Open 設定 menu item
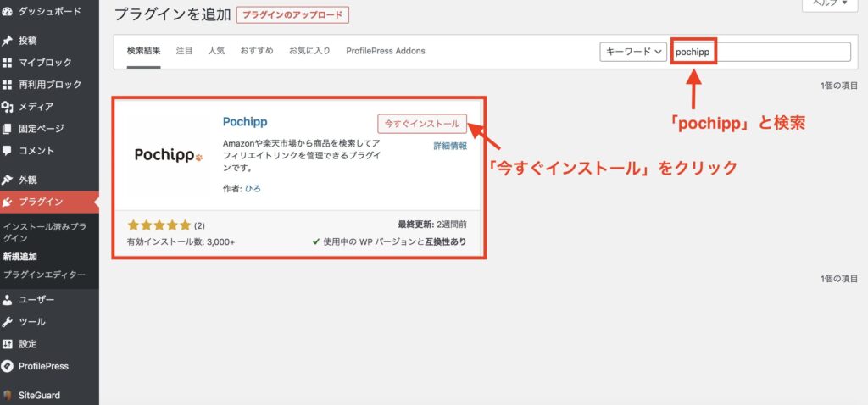The width and height of the screenshot is (868, 405). coord(28,344)
